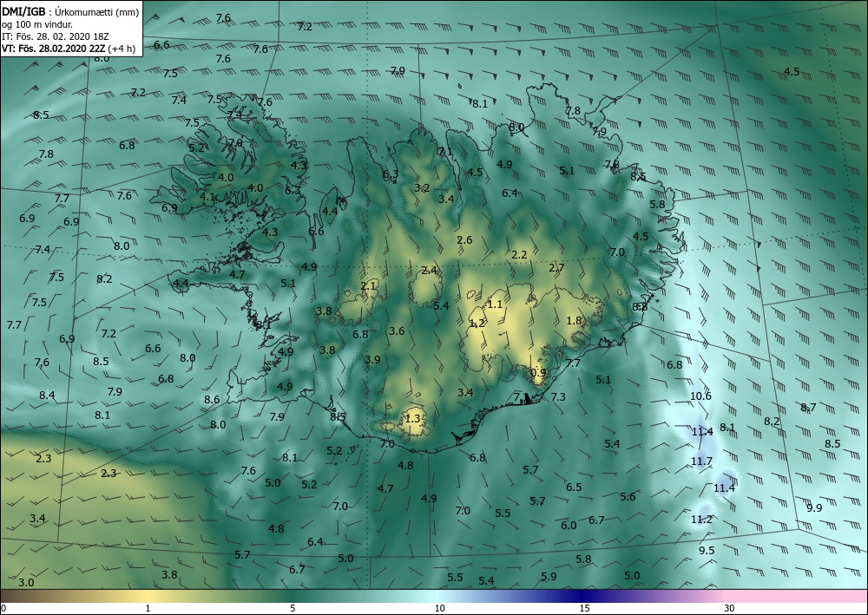This screenshot has height=615, width=868.
Task: Click the map value '8.8'
Action: 640,307
